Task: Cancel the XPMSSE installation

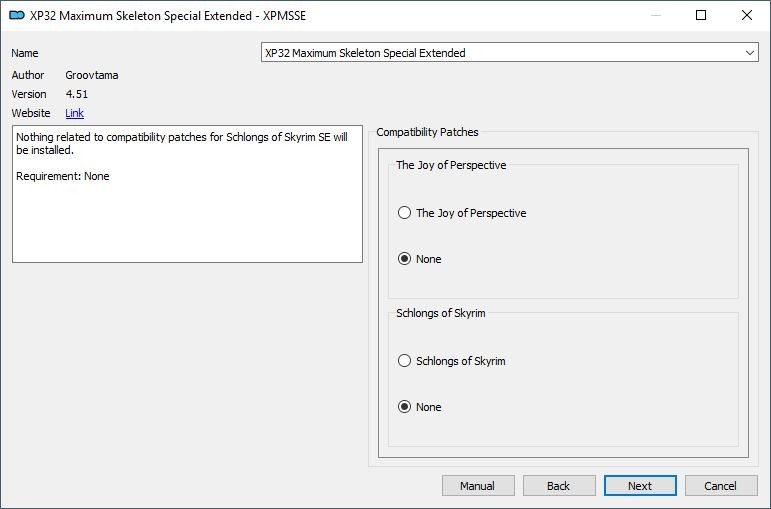Action: click(721, 486)
